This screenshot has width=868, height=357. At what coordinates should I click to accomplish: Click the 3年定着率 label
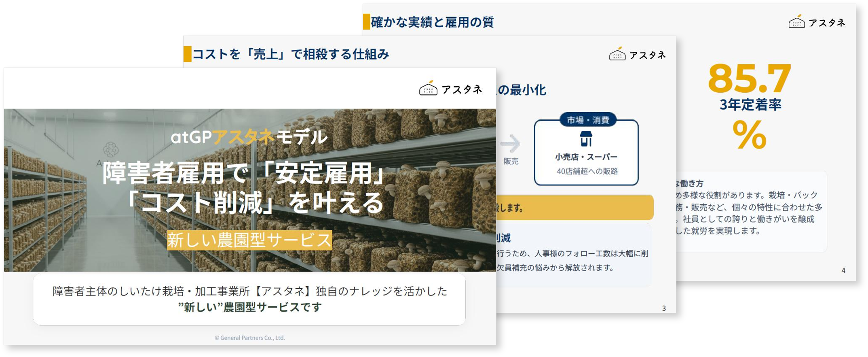point(750,105)
